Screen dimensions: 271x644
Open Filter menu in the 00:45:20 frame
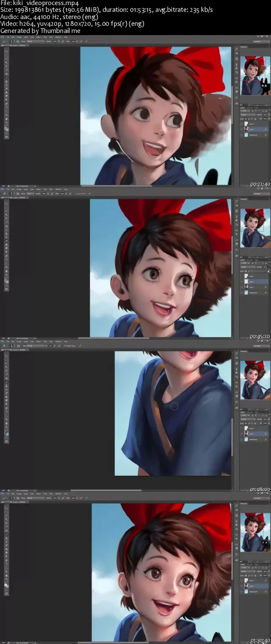[45, 189]
